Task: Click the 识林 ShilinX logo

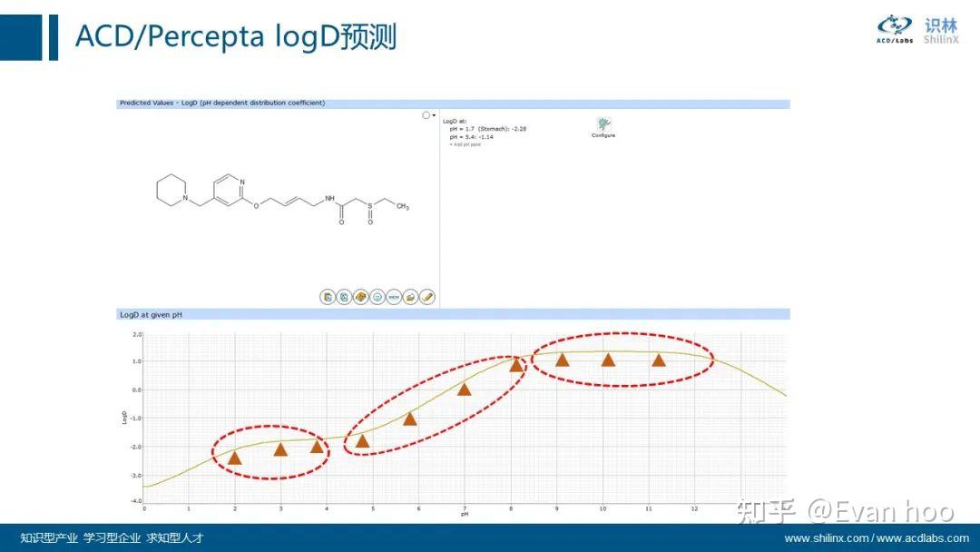Action: pyautogui.click(x=941, y=29)
